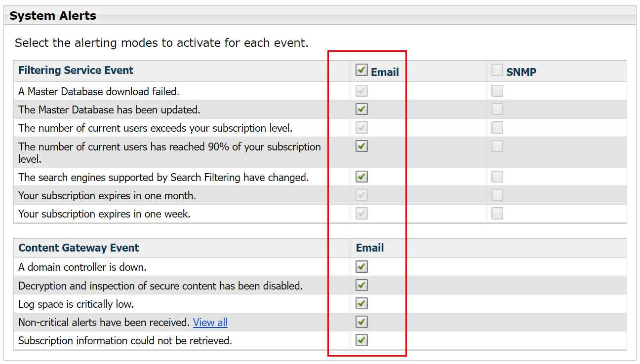
Task: Click disabled Email checkbox for users exceeds subscription
Action: [361, 128]
